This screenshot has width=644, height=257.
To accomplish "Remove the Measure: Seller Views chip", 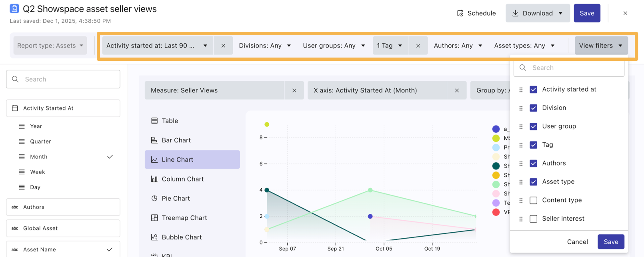I will tap(294, 90).
